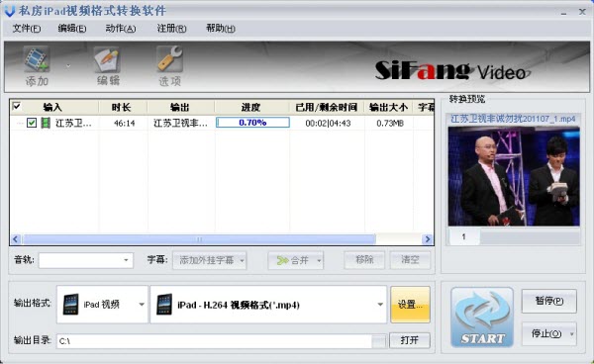Click the 清空 clear button

point(410,259)
